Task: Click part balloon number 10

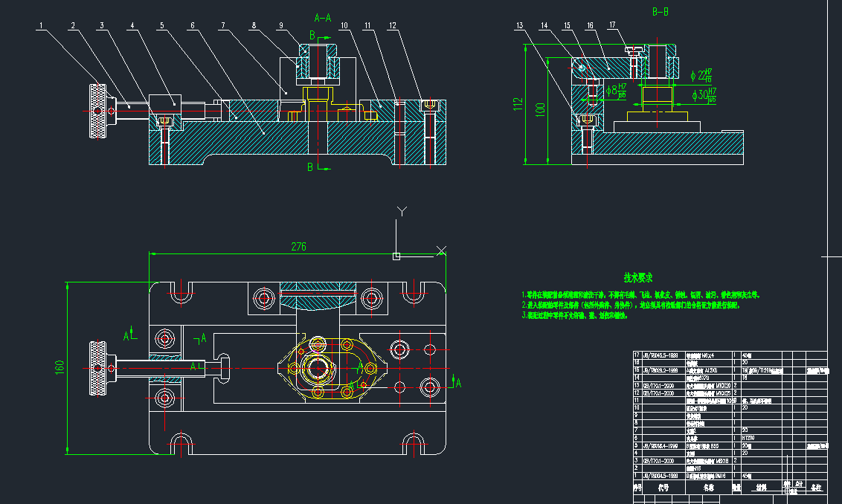Action: (344, 25)
